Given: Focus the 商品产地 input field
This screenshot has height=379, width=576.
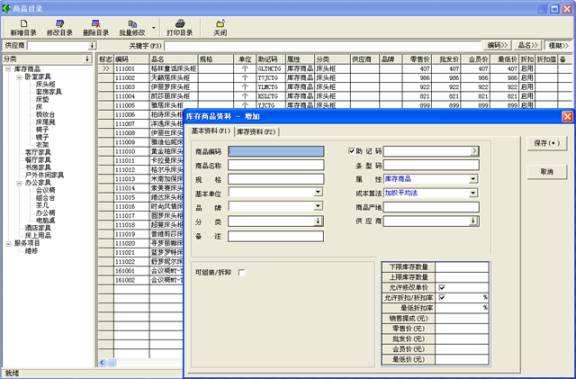Looking at the screenshot, I should (431, 207).
